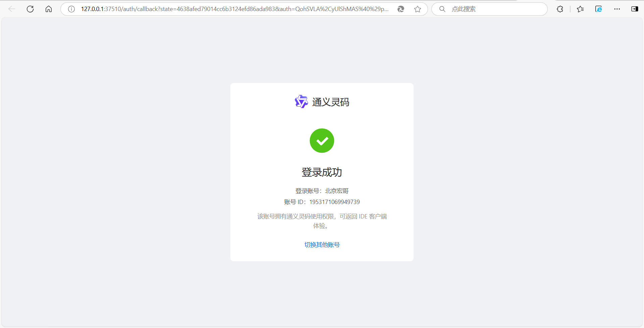Click the browser back arrow
The height and width of the screenshot is (328, 644).
tap(12, 9)
